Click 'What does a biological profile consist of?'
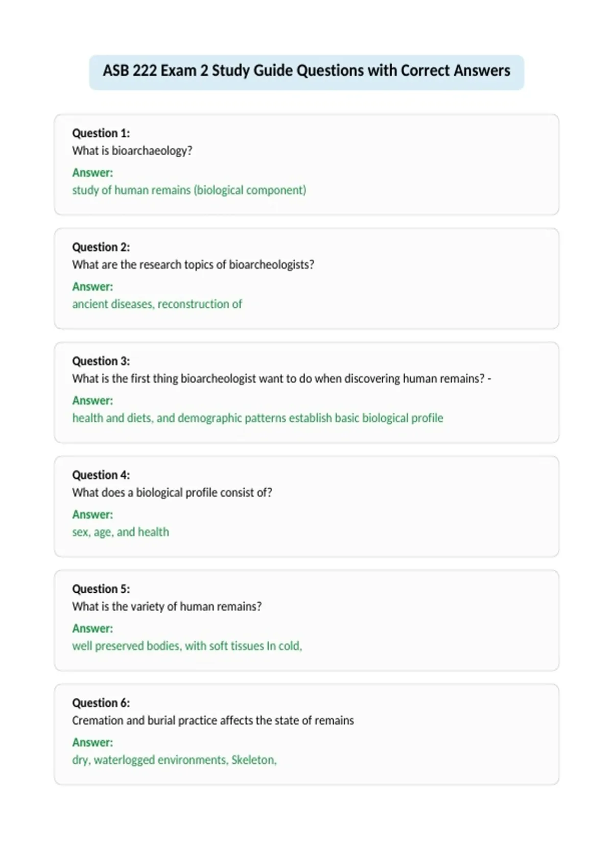 coord(172,492)
